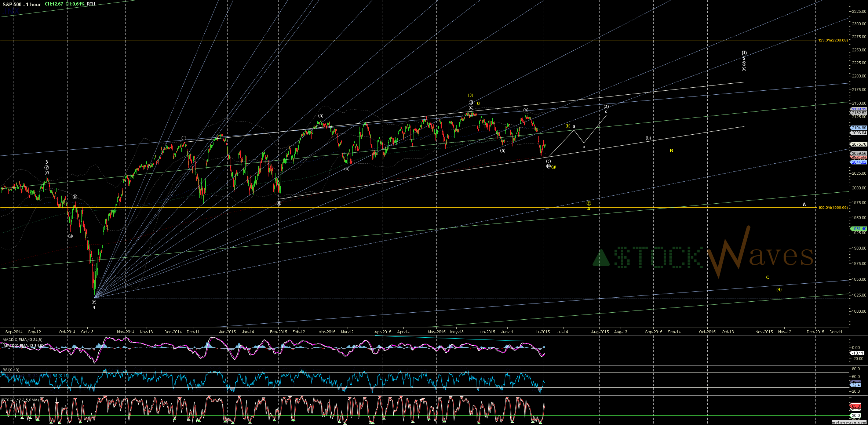Screen dimensions: 868x425
Task: Select the yellow B wave label
Action: coord(671,151)
